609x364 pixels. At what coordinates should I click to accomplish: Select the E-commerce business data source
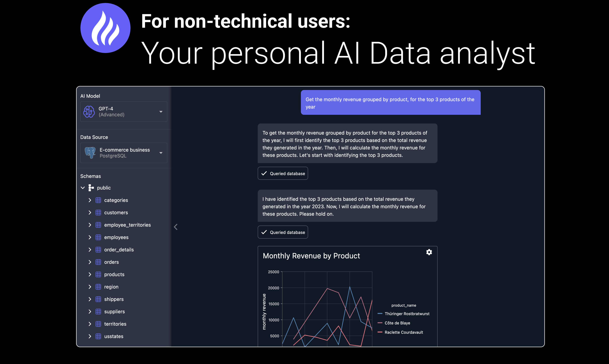124,152
